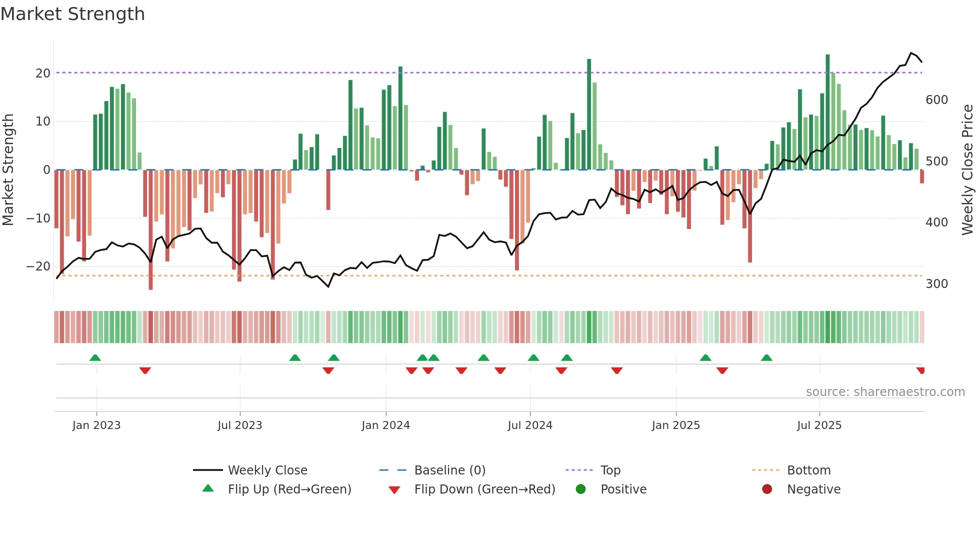The height and width of the screenshot is (551, 980).
Task: Click first red flip-down marker after Jan 2023
Action: pos(145,370)
